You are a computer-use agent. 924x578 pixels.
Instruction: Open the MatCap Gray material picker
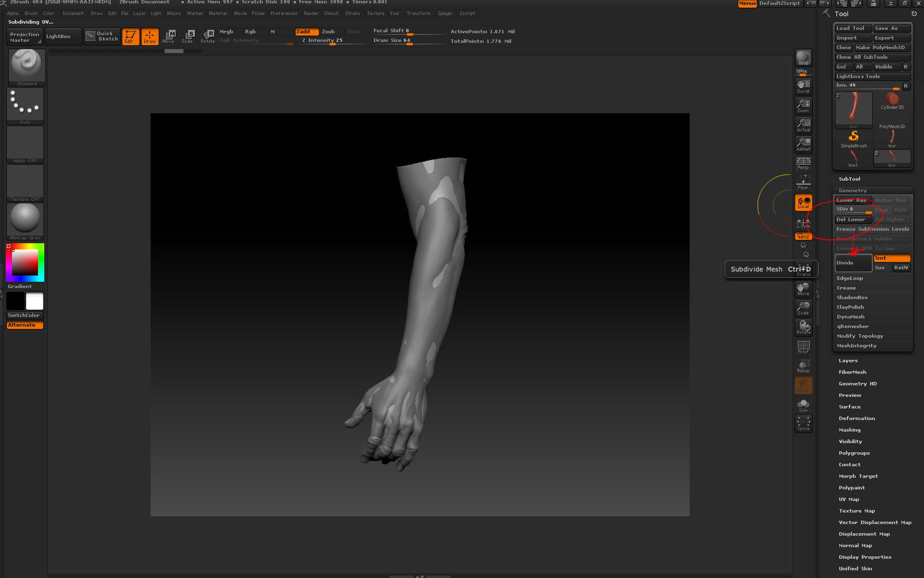(25, 222)
